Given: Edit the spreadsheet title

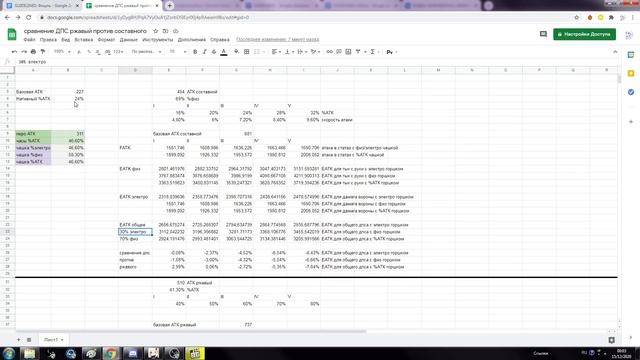Looking at the screenshot, I should (x=85, y=31).
